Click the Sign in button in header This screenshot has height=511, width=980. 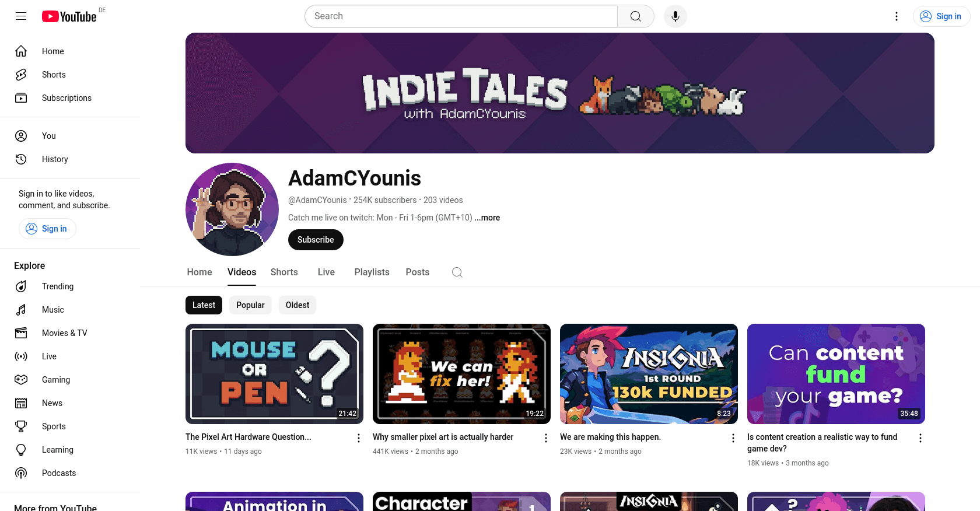pos(941,16)
